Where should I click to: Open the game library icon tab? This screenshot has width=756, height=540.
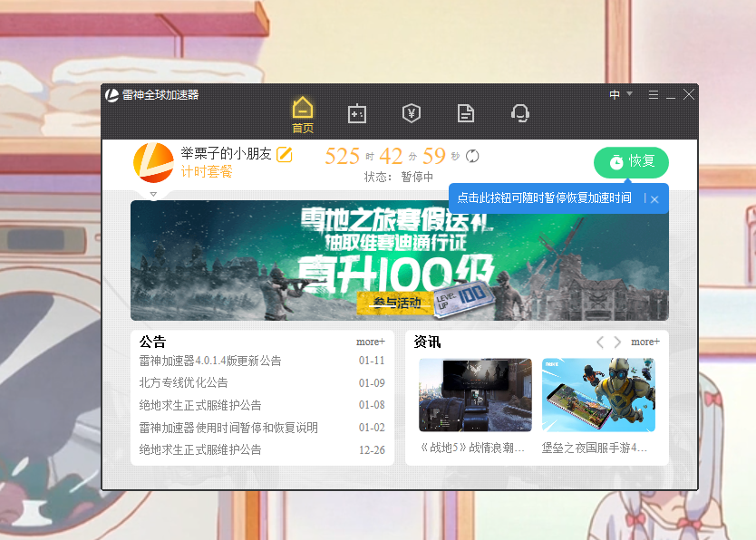(x=357, y=113)
